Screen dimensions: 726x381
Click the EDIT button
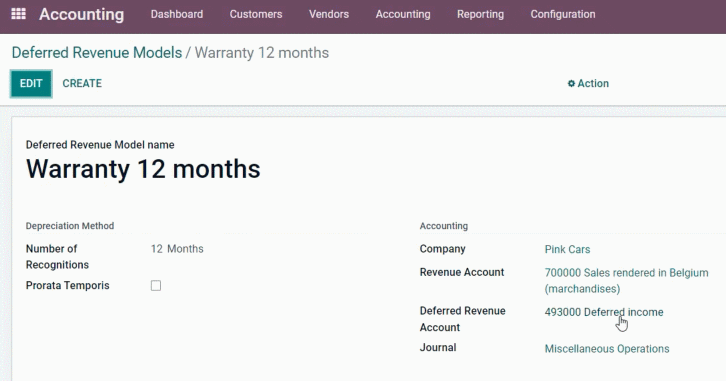pyautogui.click(x=31, y=84)
